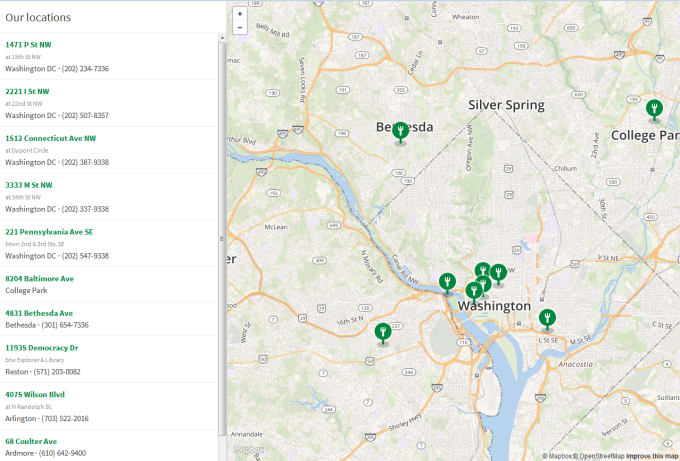
Task: Click the 'Our locations' heading
Action: 38,17
